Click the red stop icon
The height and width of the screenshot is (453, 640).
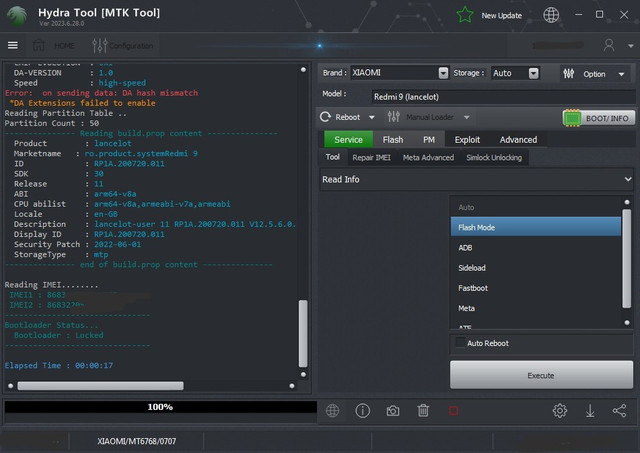click(453, 411)
